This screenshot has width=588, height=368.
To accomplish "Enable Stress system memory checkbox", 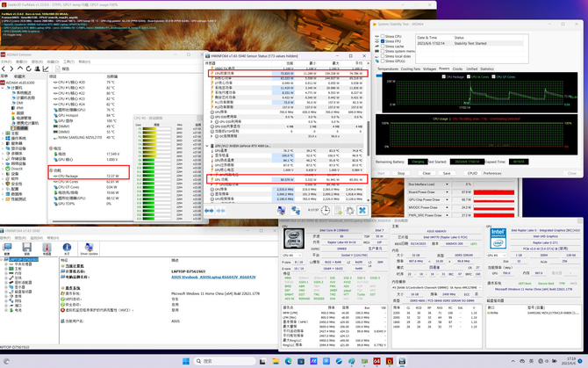I will click(x=383, y=51).
